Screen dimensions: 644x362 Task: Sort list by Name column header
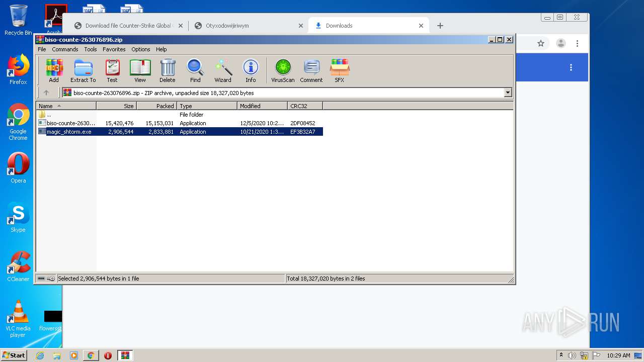click(66, 106)
